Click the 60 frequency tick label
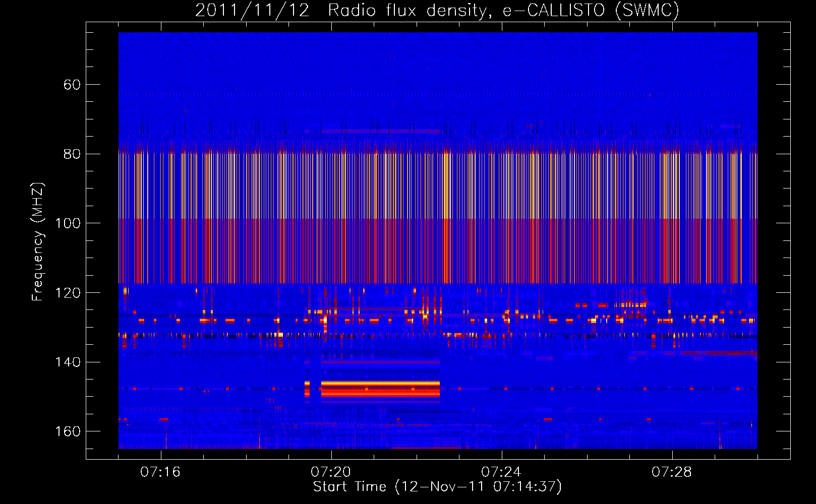This screenshot has width=816, height=504. 72,85
